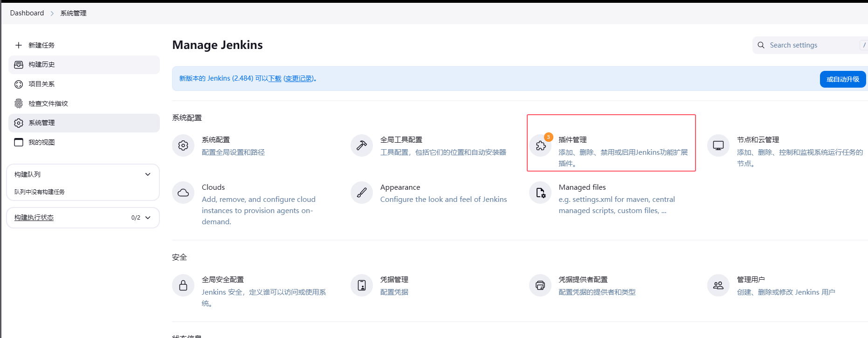Click the Managed files document icon
Viewport: 868px width, 338px height.
click(x=540, y=193)
